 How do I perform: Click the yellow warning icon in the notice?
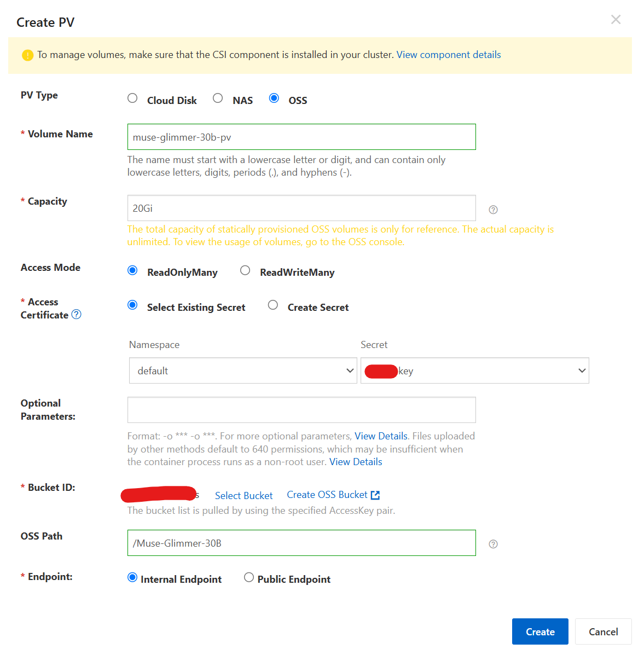(x=27, y=55)
